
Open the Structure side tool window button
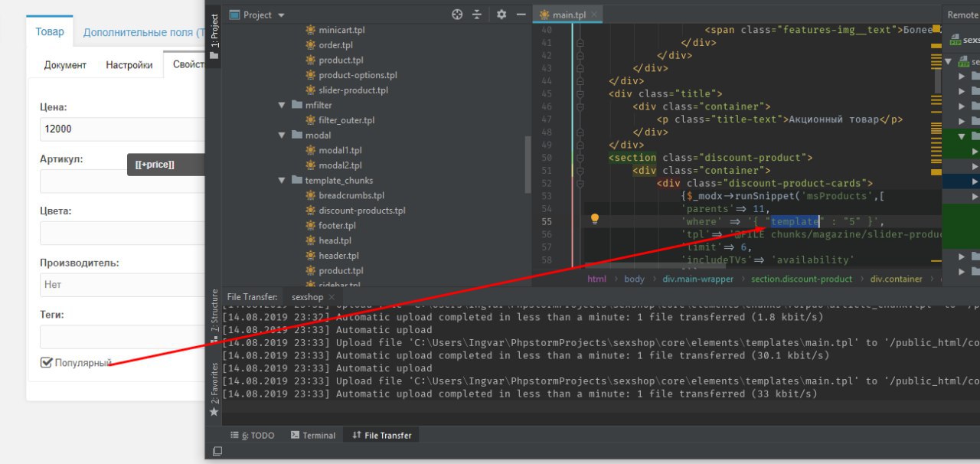point(214,314)
